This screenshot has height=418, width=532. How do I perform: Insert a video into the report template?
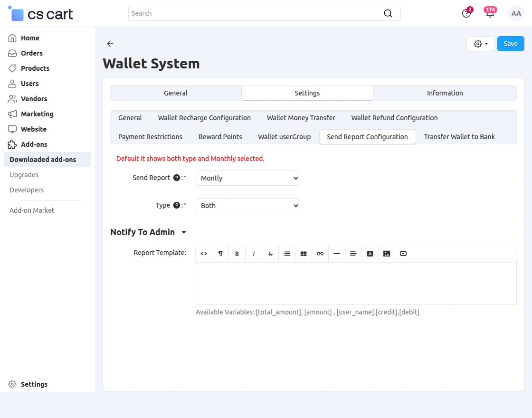point(403,253)
